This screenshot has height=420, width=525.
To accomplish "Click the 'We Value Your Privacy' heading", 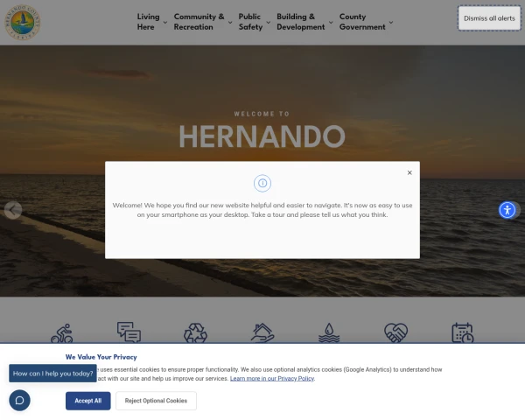I will point(101,357).
